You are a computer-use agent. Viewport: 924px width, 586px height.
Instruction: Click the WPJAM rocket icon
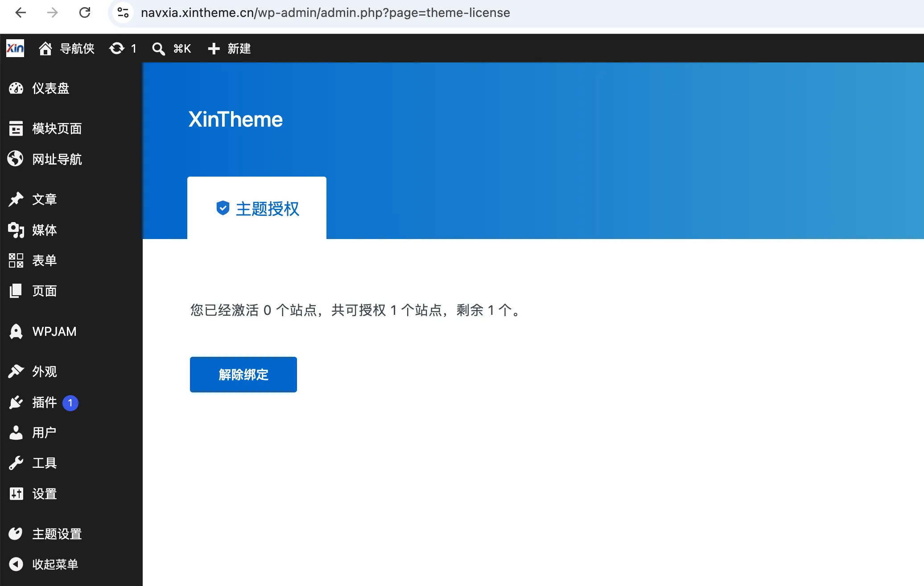pyautogui.click(x=16, y=331)
